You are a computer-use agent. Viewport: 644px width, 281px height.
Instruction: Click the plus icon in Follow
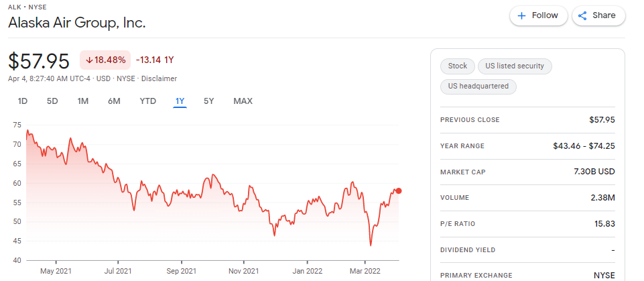[521, 16]
